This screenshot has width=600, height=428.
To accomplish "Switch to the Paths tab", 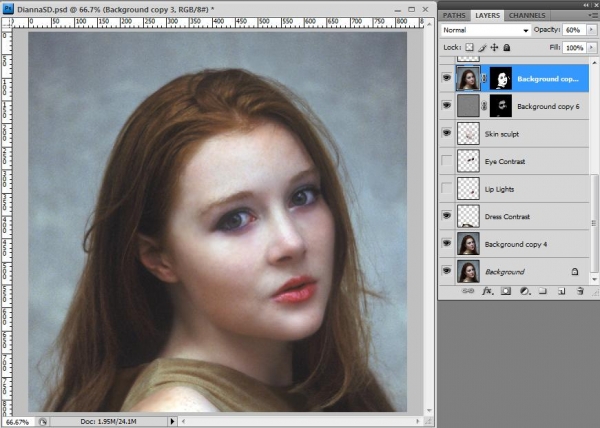I will pos(454,15).
